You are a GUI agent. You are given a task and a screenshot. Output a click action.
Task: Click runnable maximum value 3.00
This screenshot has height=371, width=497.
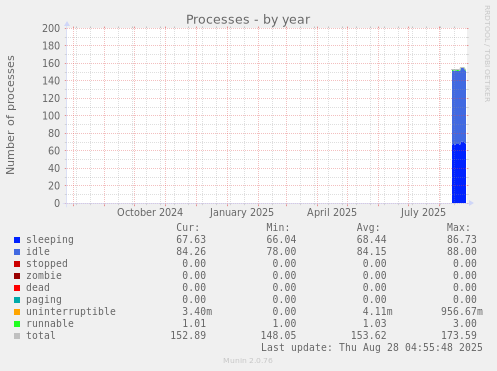(x=465, y=323)
